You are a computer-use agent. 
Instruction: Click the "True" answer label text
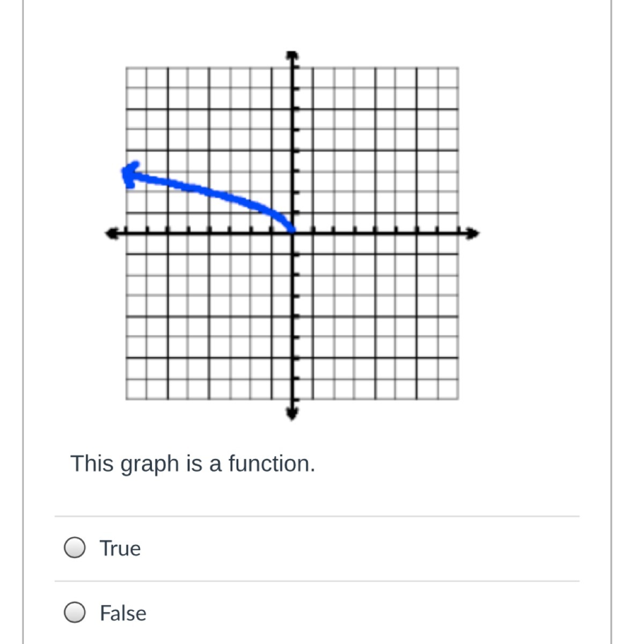[120, 548]
